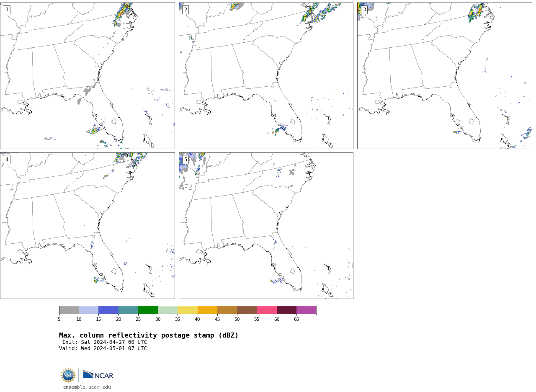Click the panel number label 2

pyautogui.click(x=186, y=10)
